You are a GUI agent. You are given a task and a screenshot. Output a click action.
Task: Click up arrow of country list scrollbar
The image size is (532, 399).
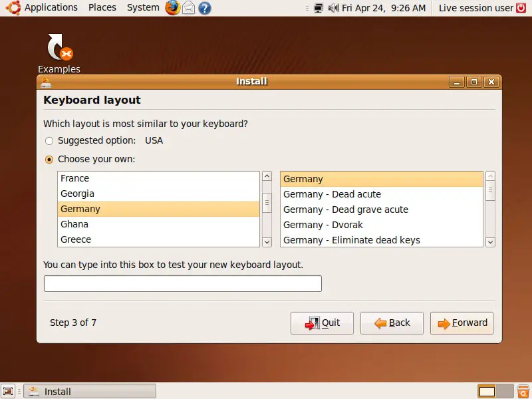(267, 176)
